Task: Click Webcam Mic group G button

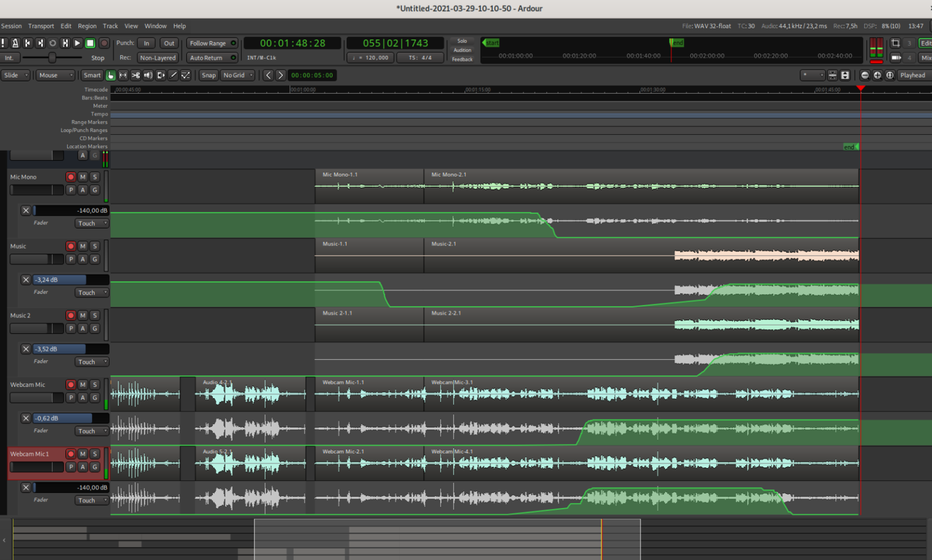Action: click(94, 397)
